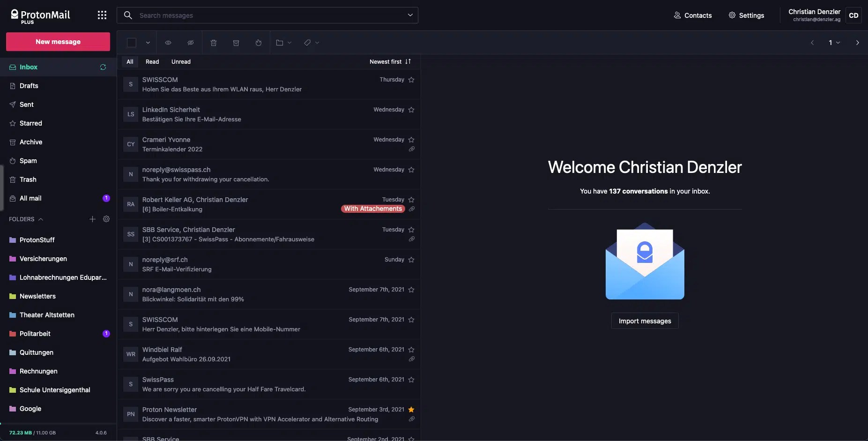Image resolution: width=868 pixels, height=441 pixels.
Task: Go to previous page of messages
Action: [812, 43]
